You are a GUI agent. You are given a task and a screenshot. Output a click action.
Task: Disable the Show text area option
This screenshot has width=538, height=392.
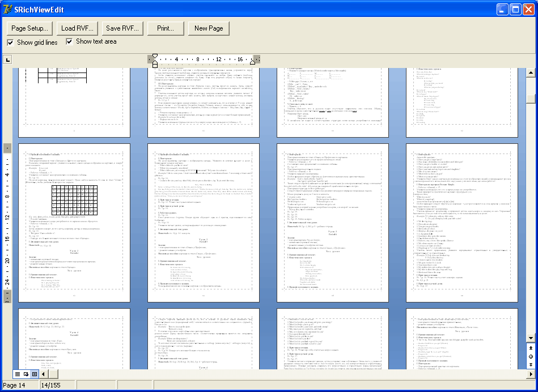click(69, 41)
